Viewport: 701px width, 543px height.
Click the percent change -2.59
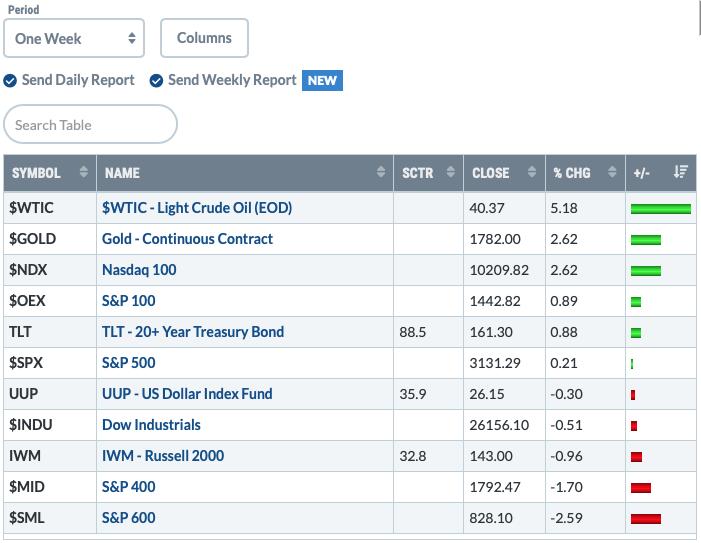coord(566,518)
